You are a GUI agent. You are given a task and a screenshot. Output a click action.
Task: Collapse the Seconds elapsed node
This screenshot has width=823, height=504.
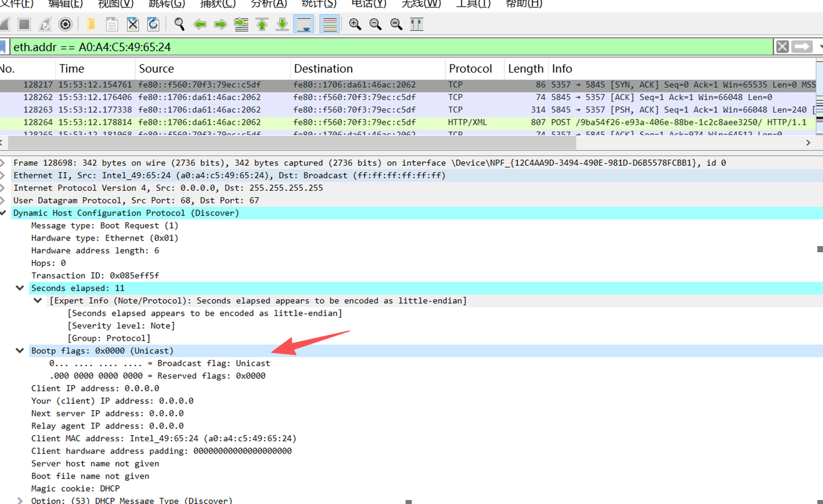20,288
